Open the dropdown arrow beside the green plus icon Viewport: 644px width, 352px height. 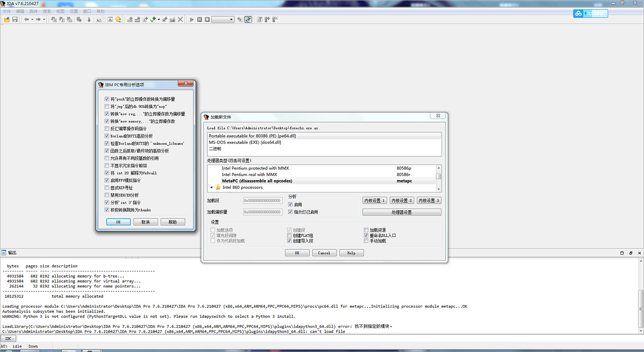point(159,19)
